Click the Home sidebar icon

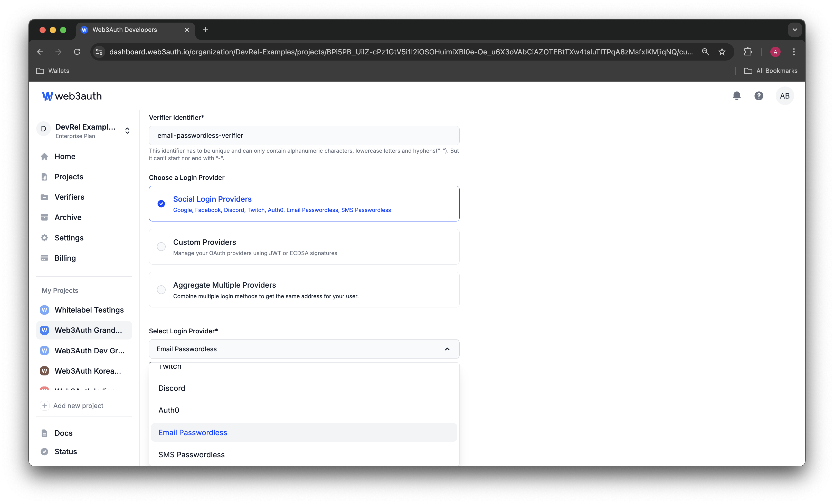(x=44, y=157)
